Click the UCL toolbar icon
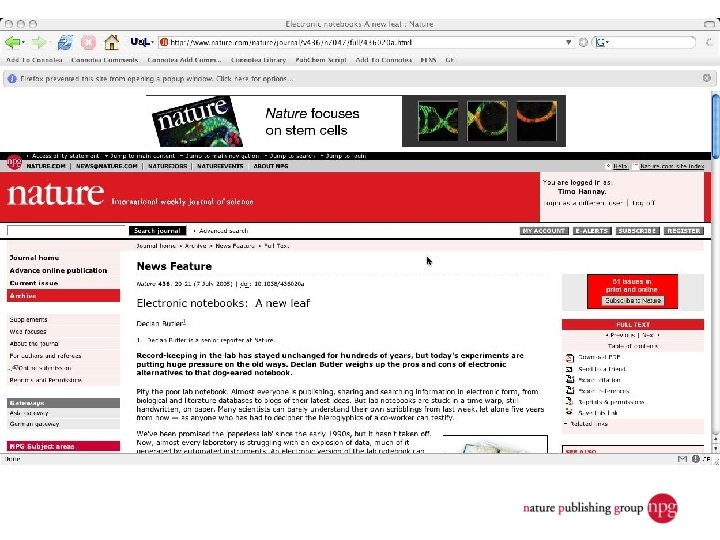Viewport: 720px width, 540px height. [x=140, y=42]
